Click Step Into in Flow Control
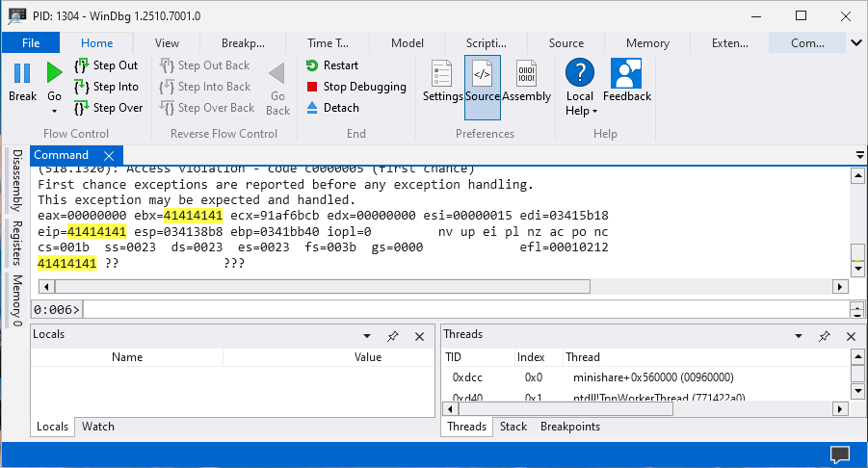Screen dimensions: 868x468 [82, 87]
